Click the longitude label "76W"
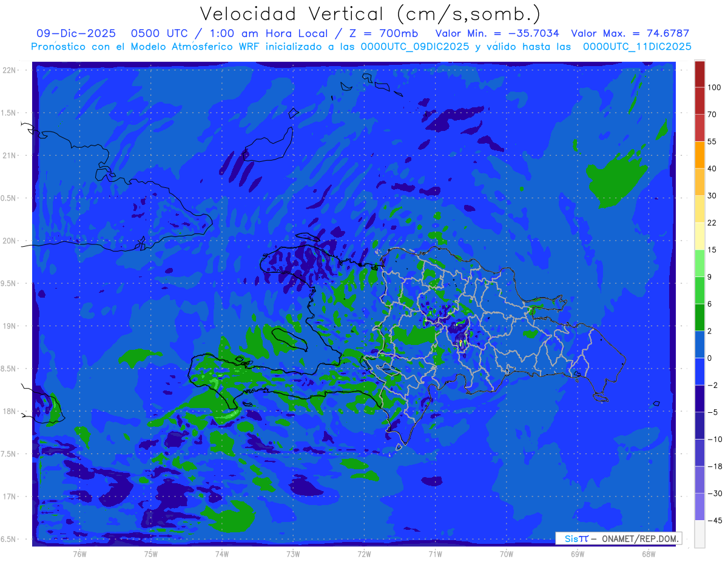728x562 pixels. click(x=79, y=554)
